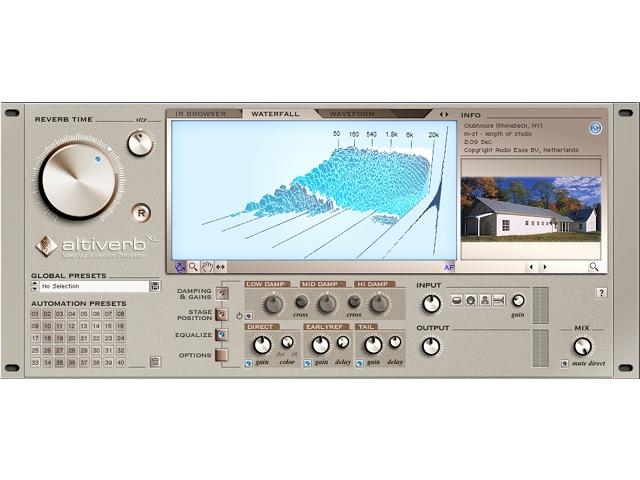The width and height of the screenshot is (640, 480).
Task: Step global presets with the up/down arrows
Action: [35, 286]
